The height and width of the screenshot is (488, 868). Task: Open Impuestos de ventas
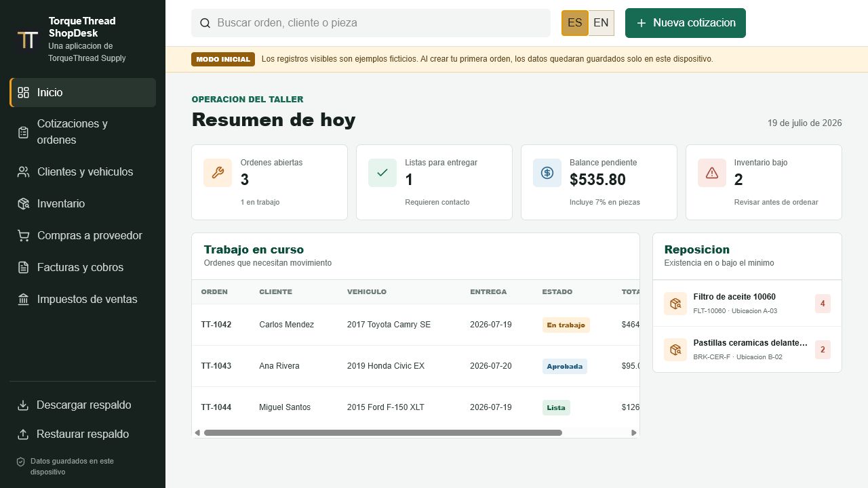83,300
